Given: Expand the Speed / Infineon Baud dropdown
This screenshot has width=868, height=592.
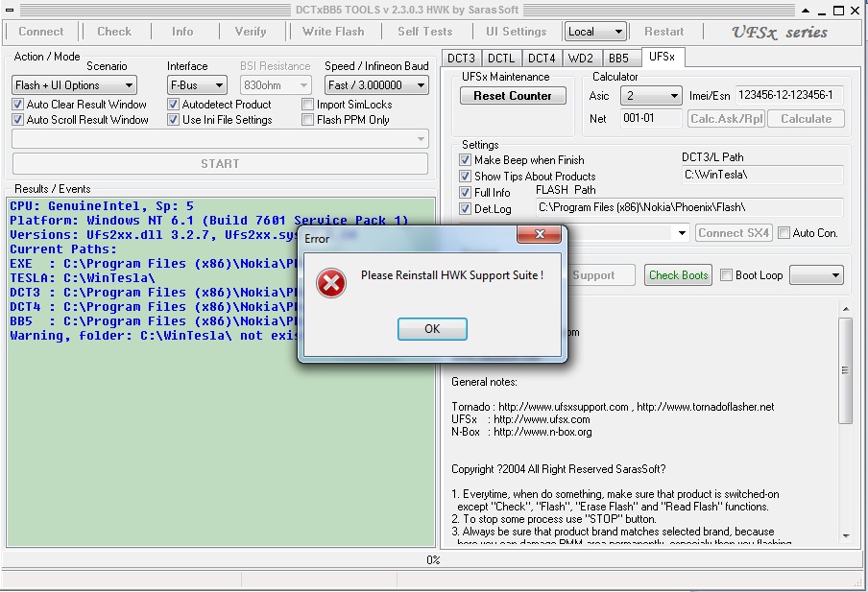Looking at the screenshot, I should pos(376,85).
